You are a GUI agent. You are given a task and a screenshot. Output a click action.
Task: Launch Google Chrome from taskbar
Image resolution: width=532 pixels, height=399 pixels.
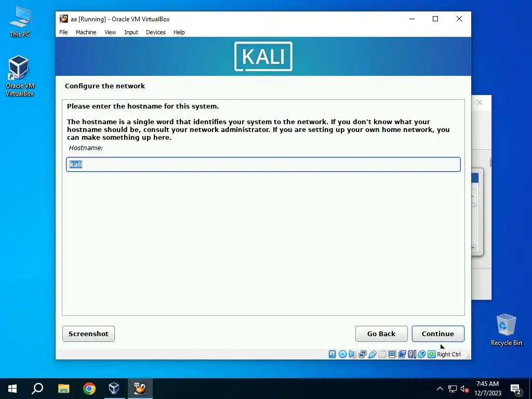(89, 389)
